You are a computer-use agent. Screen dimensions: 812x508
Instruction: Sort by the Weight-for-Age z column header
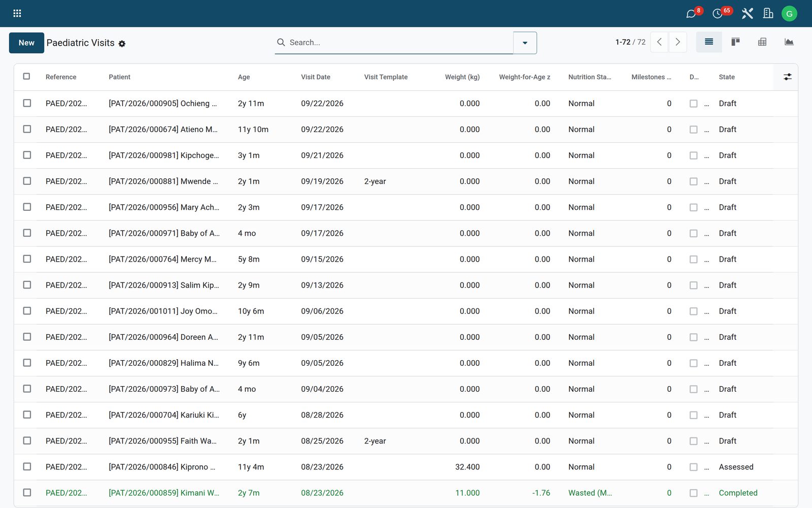[524, 77]
